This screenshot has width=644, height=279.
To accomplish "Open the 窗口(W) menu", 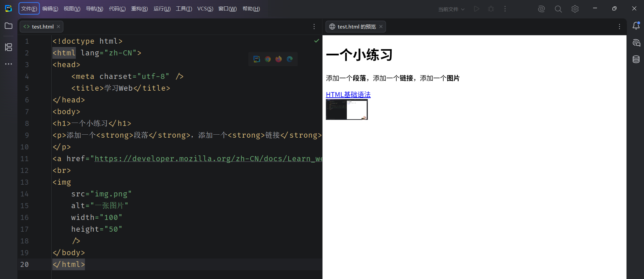I will (x=228, y=9).
